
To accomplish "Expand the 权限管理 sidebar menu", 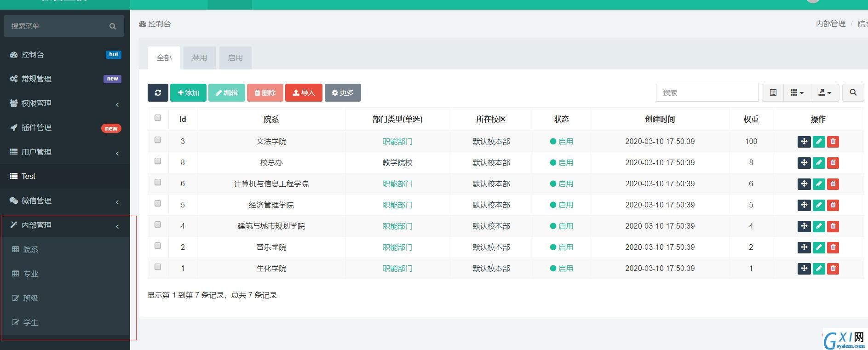I will point(65,103).
